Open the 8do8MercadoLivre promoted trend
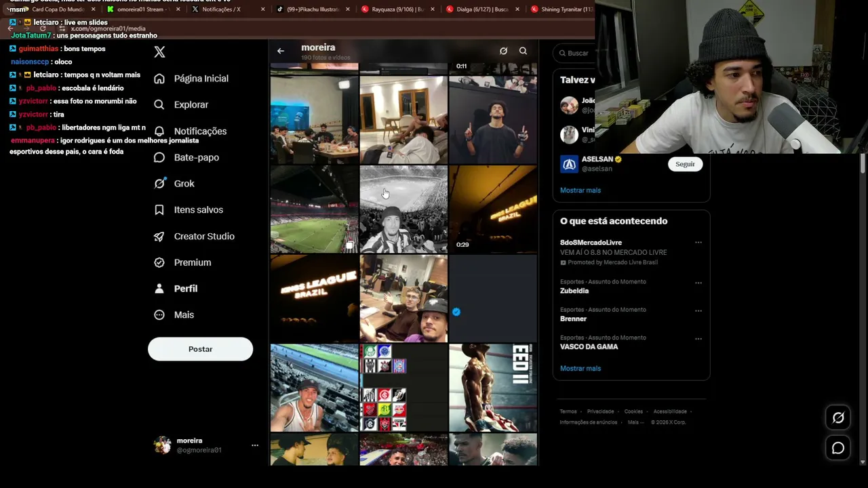The image size is (868, 488). pyautogui.click(x=591, y=243)
